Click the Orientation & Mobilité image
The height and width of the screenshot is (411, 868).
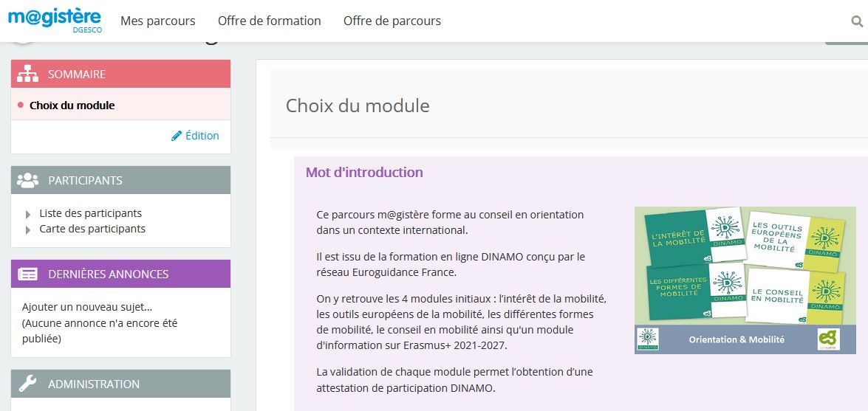(745, 280)
